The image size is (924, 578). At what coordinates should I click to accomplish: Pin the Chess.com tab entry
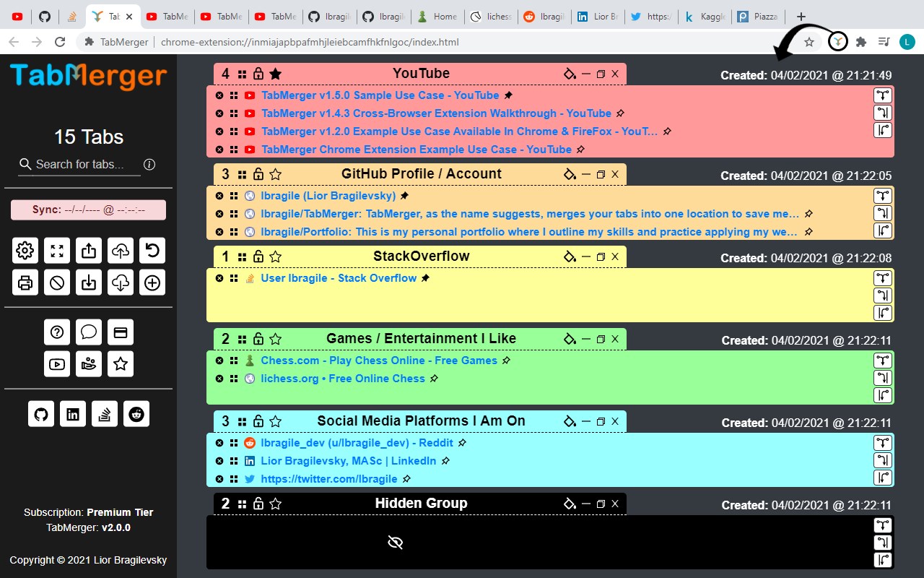(x=506, y=361)
